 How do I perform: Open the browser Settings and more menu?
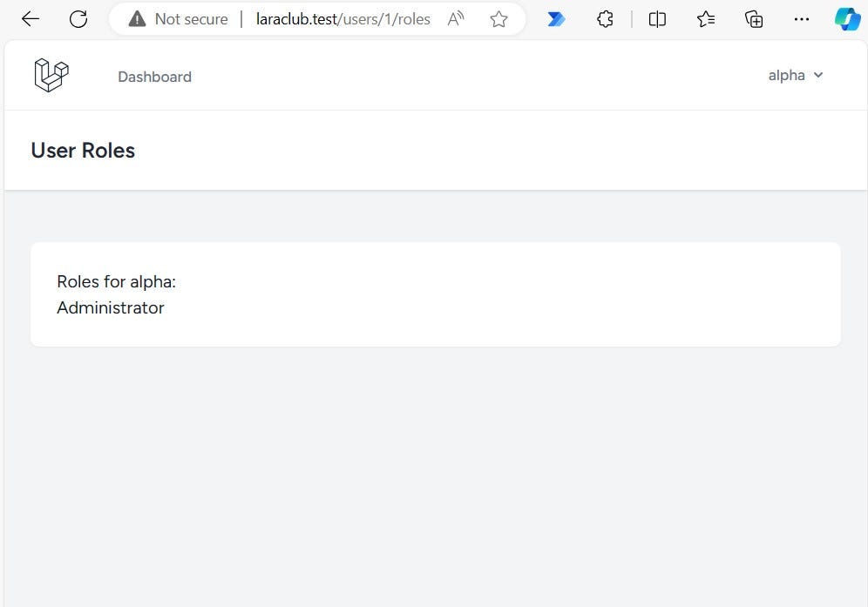(x=802, y=18)
